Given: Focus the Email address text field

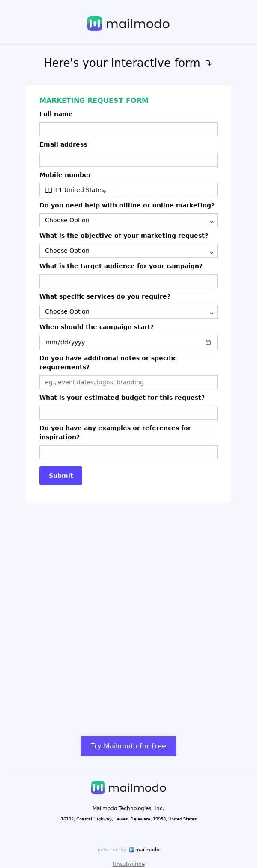Looking at the screenshot, I should pyautogui.click(x=128, y=159).
